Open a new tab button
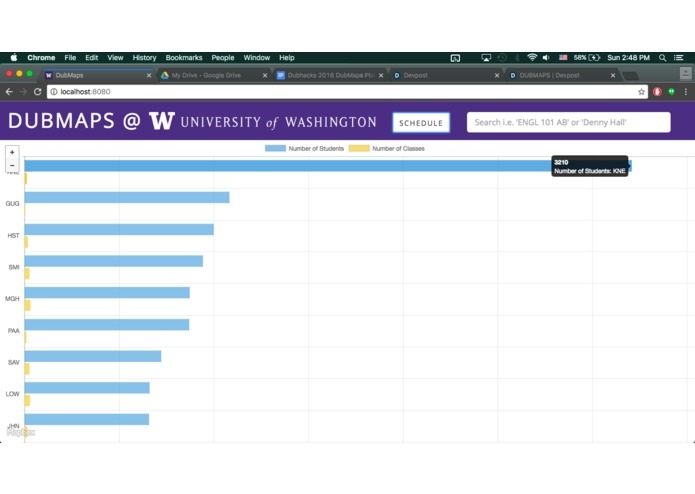Viewport: 695px width, 494px height. pos(631,76)
